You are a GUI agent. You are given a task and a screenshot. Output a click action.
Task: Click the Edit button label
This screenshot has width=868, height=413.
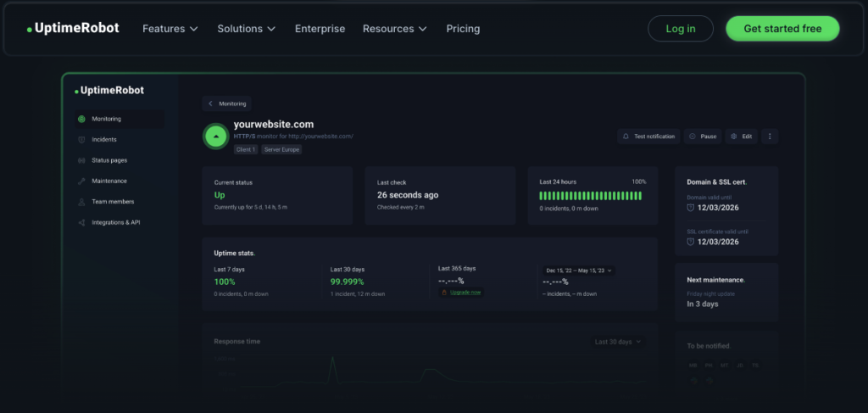point(748,137)
